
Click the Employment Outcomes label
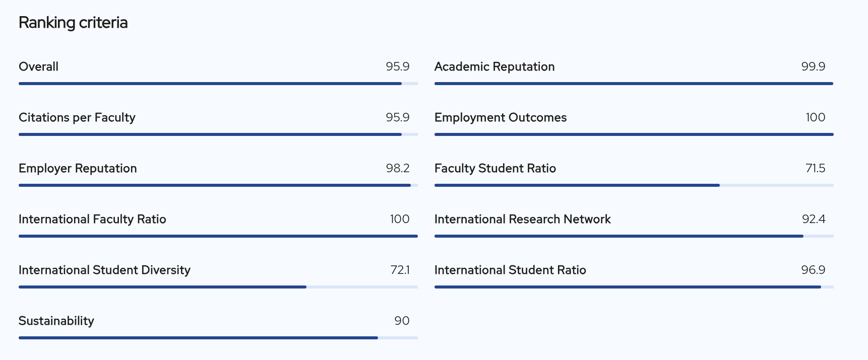pyautogui.click(x=501, y=118)
